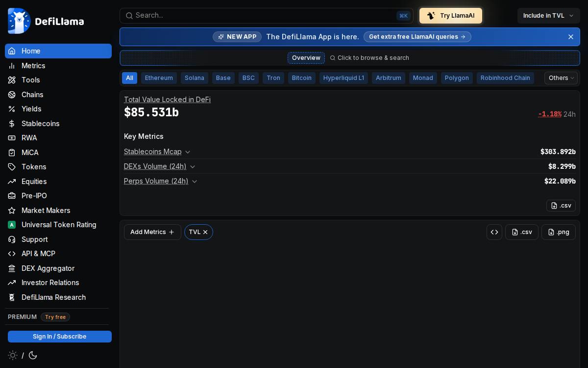Screen dimensions: 588x368
Task: Focus the Search input field
Action: (x=267, y=16)
